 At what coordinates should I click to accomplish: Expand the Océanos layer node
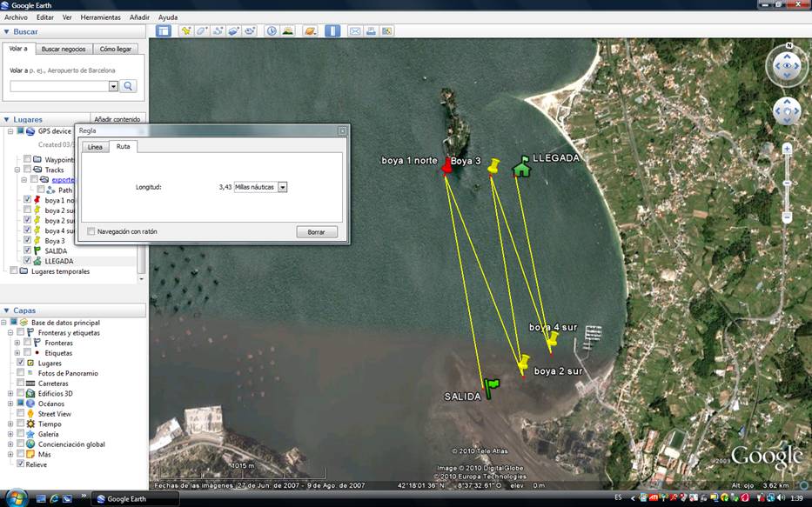coord(10,404)
